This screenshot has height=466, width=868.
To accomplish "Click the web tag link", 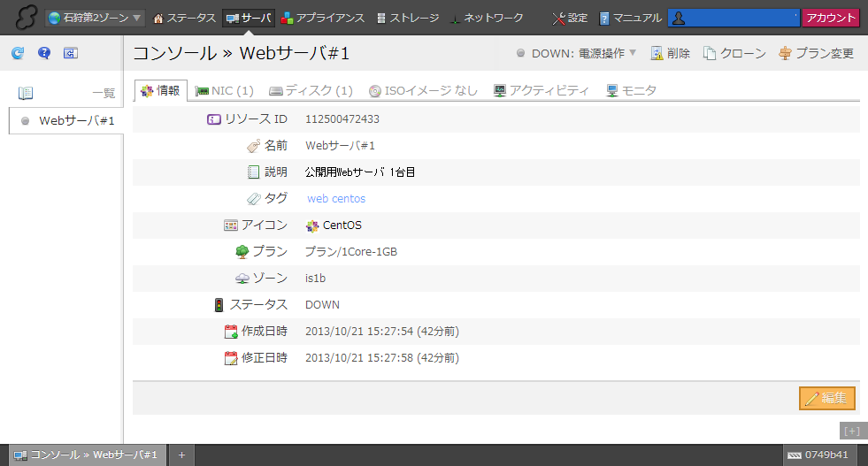I will point(318,199).
